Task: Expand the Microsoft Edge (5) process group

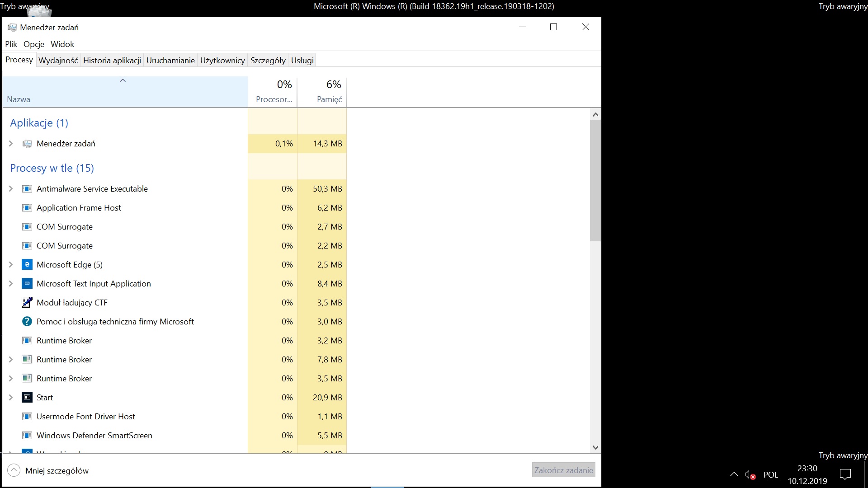Action: click(x=11, y=265)
